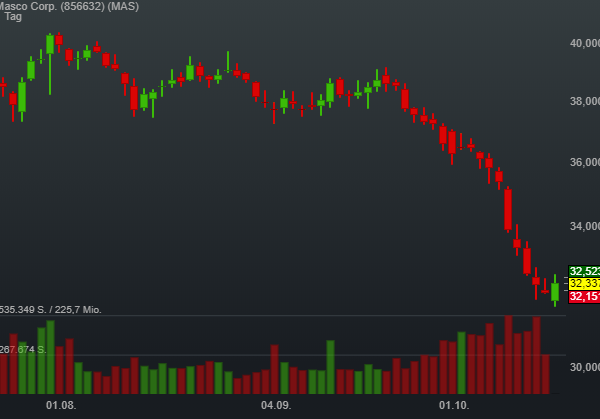Select the tallest green volume bar near 01.08.

(x=51, y=357)
